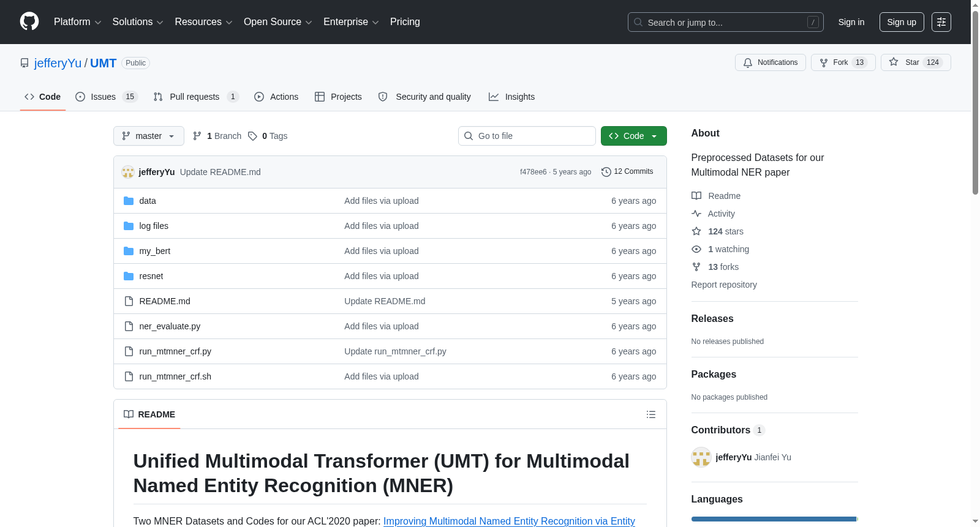Screen dimensions: 980x527
Task: Open commit hash f478ee6
Action: [x=533, y=172]
